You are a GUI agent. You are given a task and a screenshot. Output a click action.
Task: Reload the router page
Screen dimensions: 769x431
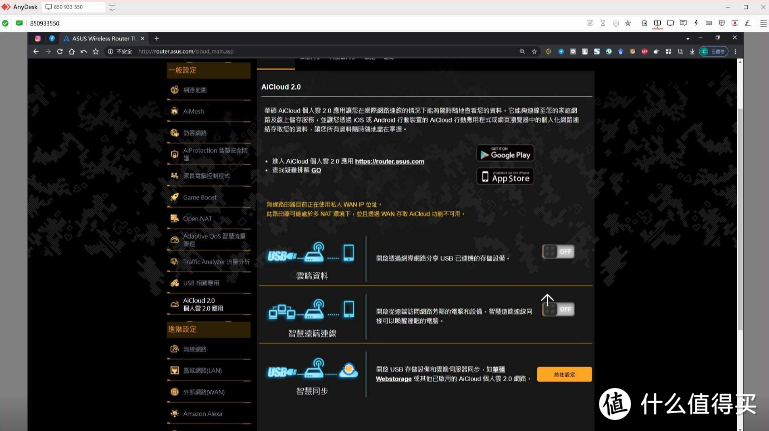[59, 51]
